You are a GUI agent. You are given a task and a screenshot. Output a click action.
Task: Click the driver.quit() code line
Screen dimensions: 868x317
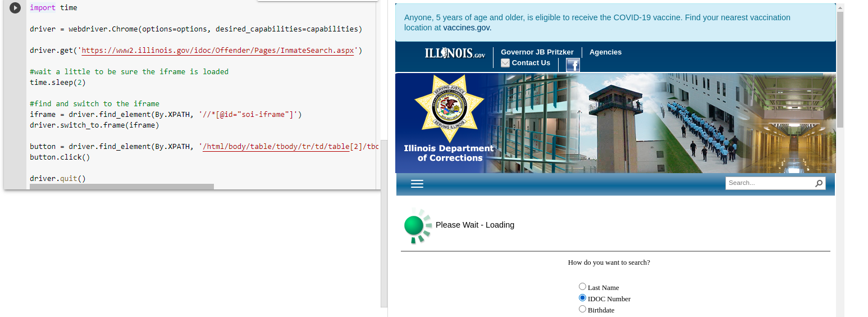pos(58,179)
